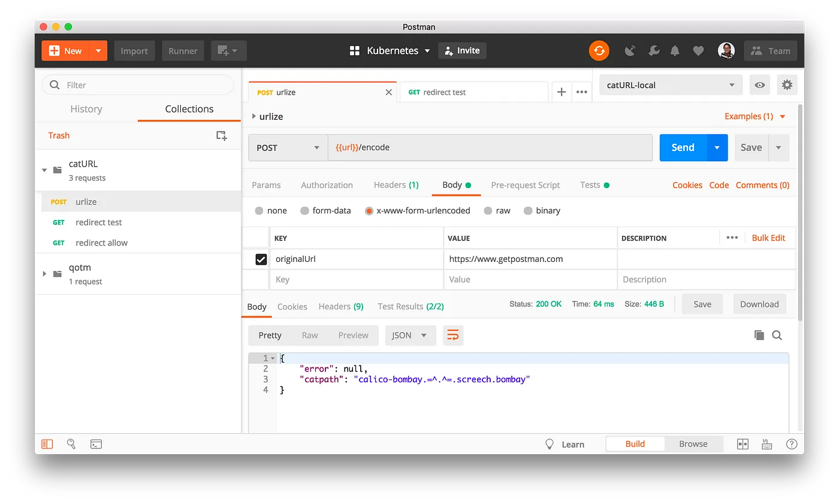Click the Invite button

462,51
